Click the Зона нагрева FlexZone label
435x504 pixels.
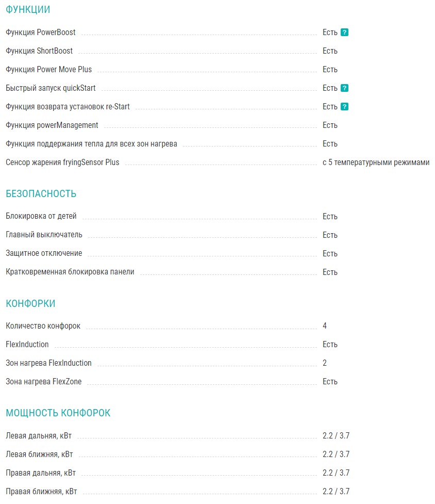click(43, 382)
